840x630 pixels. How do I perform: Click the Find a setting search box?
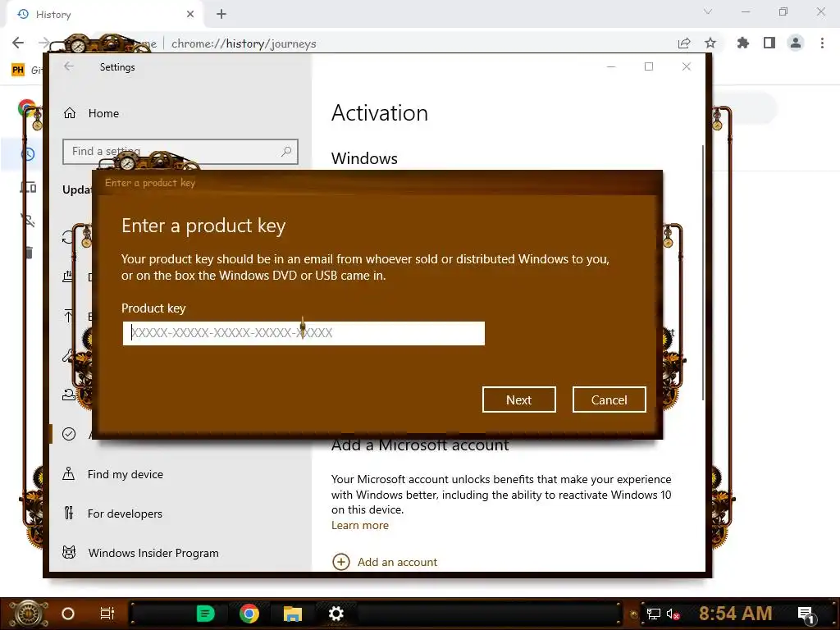180,152
